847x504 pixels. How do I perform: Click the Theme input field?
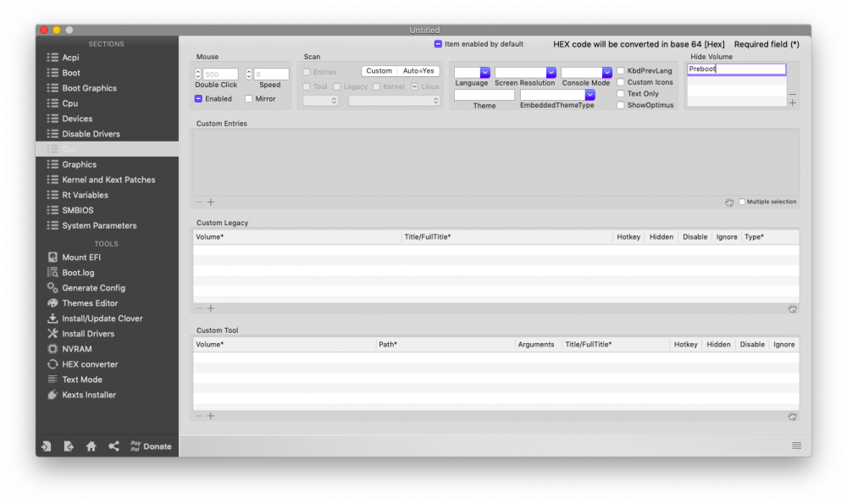484,95
